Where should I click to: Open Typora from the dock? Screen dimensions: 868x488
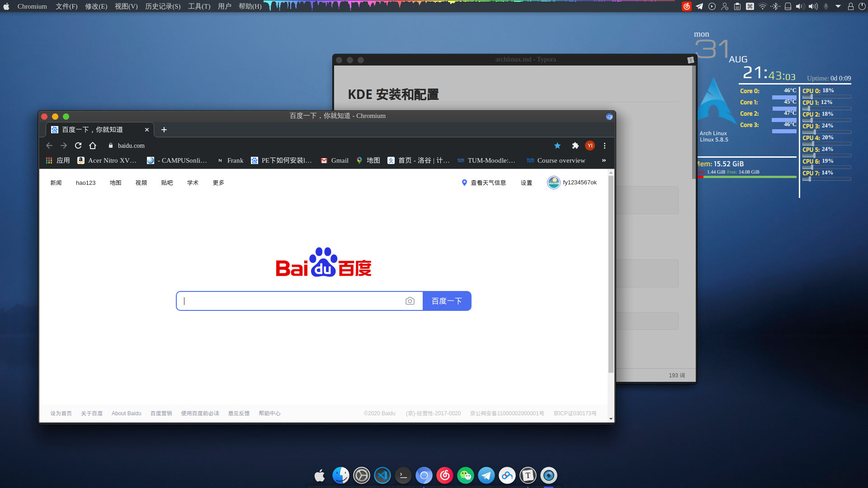pos(528,475)
